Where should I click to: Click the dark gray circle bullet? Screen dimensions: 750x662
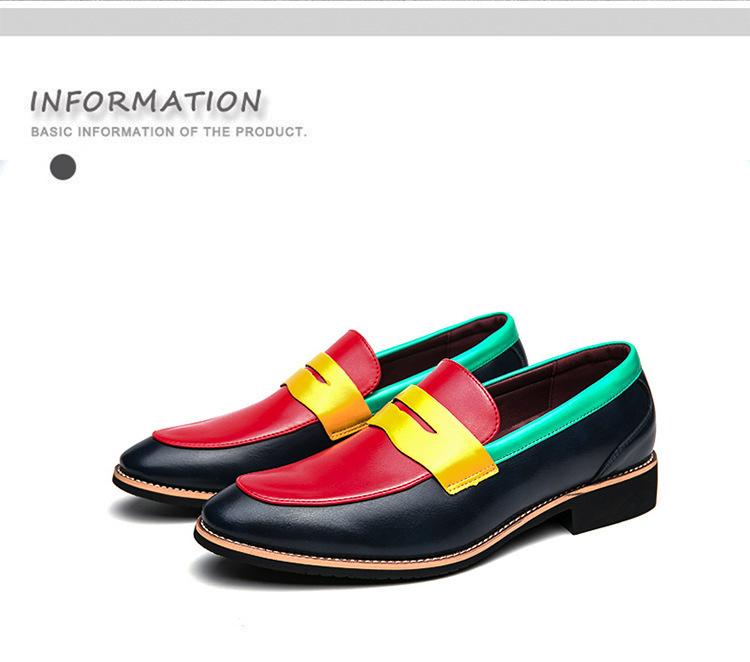coord(63,167)
